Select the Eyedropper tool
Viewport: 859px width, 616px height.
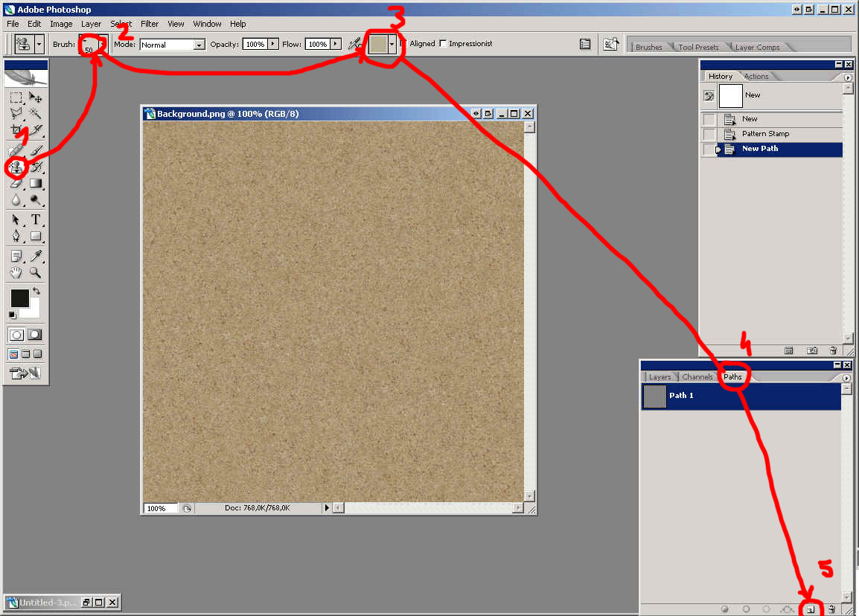point(35,256)
